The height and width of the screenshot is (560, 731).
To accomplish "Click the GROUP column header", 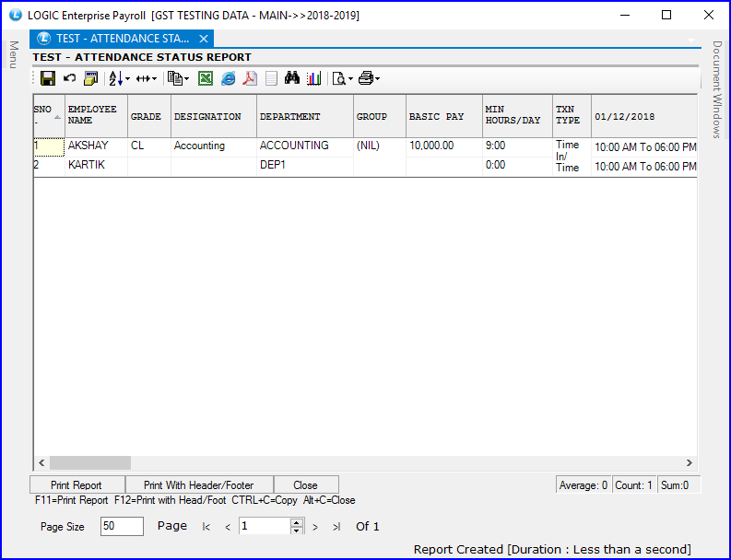I will click(x=380, y=116).
